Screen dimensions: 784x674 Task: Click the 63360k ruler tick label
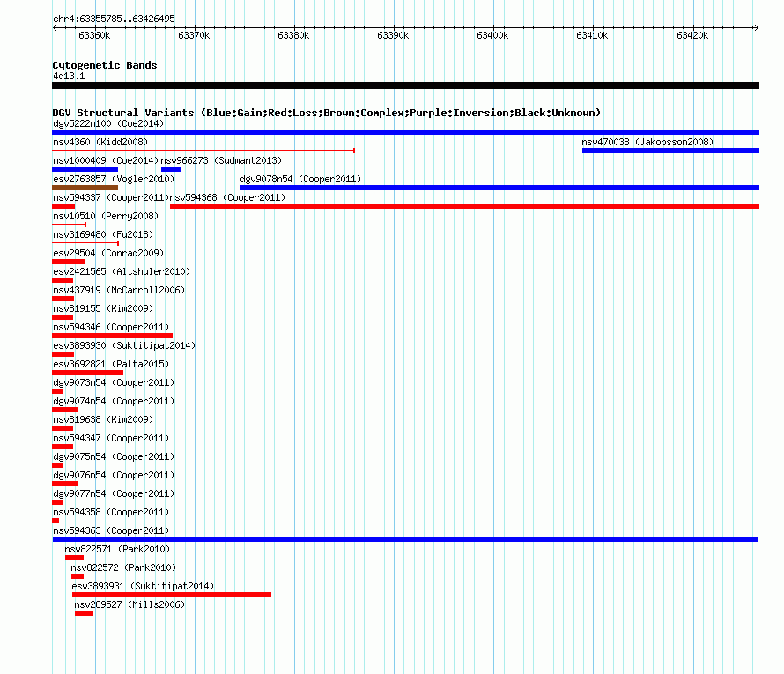click(94, 35)
